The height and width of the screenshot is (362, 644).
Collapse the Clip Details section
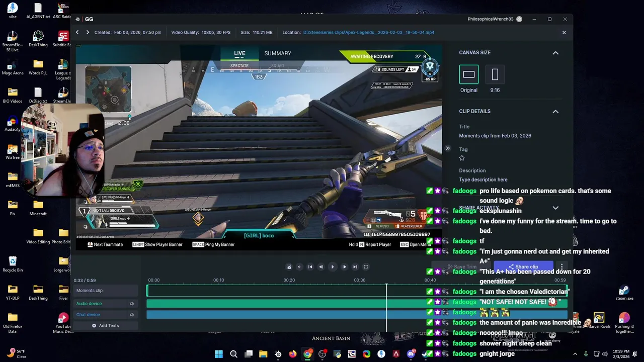point(555,112)
